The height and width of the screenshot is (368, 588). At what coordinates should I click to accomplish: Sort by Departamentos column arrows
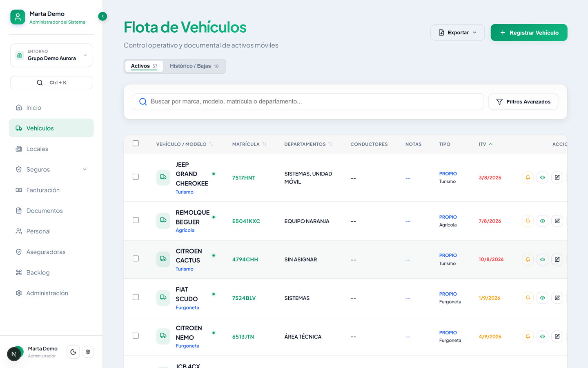tap(330, 144)
